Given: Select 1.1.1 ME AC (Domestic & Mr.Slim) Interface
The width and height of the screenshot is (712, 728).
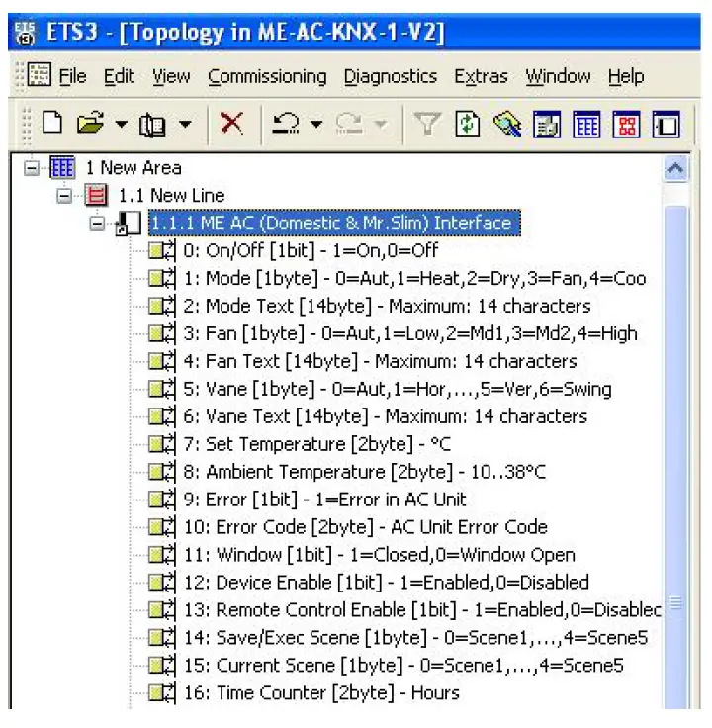Looking at the screenshot, I should [x=334, y=224].
